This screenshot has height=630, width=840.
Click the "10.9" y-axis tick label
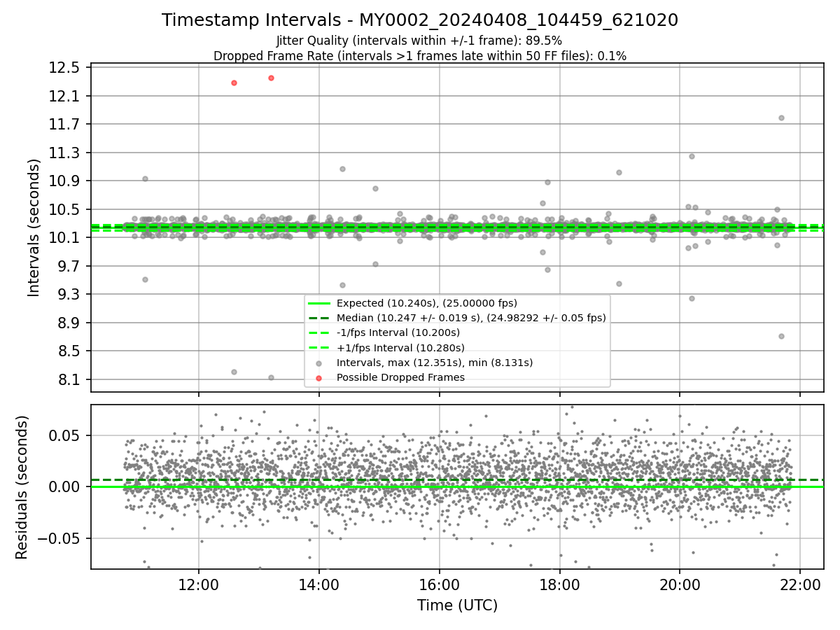coord(66,181)
